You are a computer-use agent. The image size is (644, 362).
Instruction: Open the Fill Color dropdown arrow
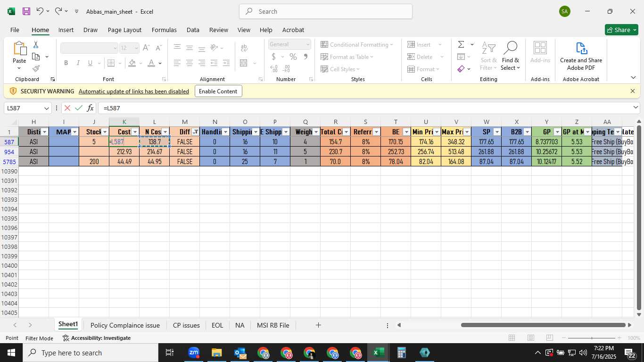141,63
